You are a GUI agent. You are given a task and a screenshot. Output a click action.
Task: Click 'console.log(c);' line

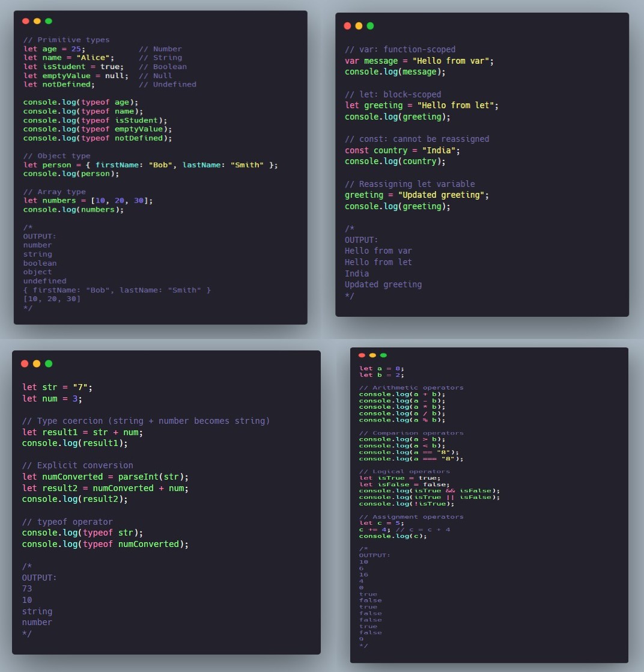[x=393, y=536]
